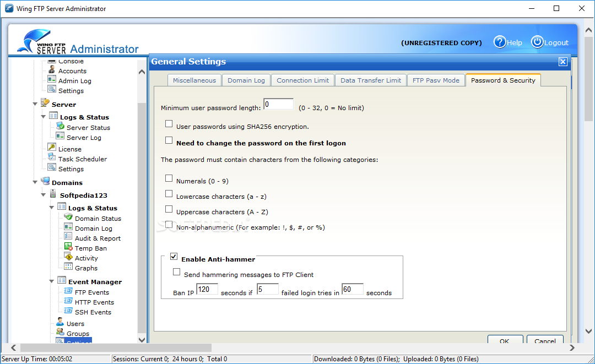Open Help via question mark icon
This screenshot has width=595, height=364.
pyautogui.click(x=500, y=42)
